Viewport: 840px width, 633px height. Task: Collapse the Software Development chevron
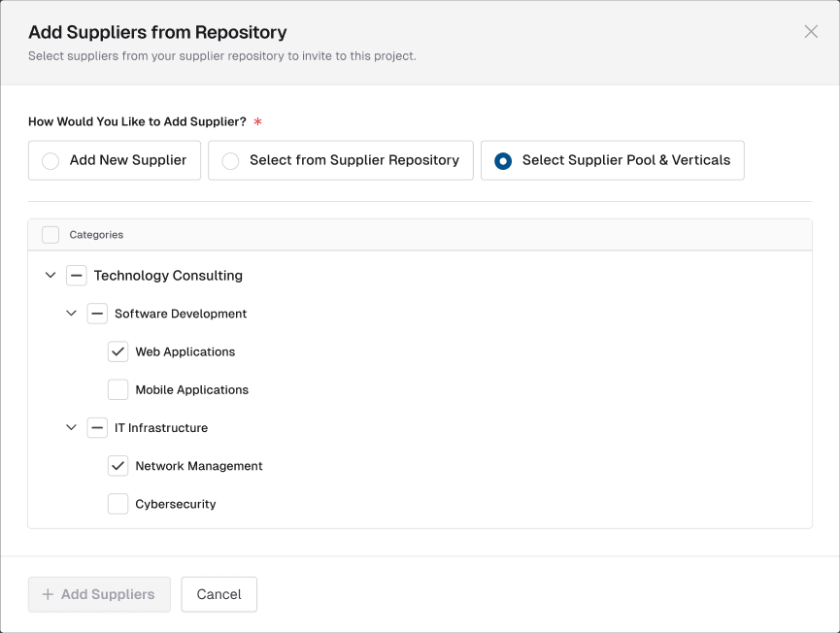[x=71, y=314]
